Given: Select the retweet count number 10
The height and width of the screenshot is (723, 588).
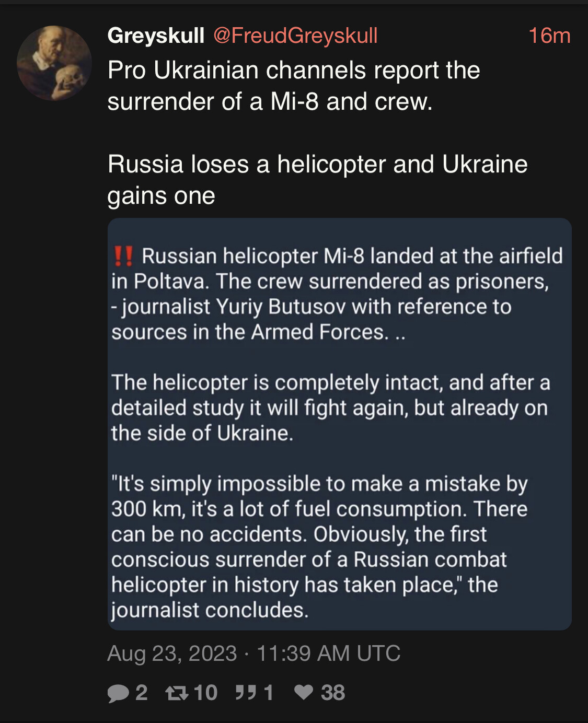Looking at the screenshot, I should 205,693.
